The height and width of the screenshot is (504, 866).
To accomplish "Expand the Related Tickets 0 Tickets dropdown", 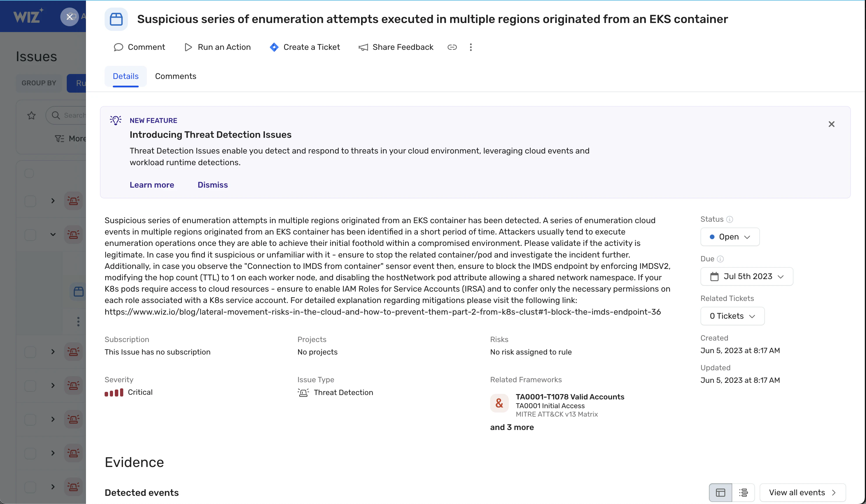I will click(x=732, y=316).
